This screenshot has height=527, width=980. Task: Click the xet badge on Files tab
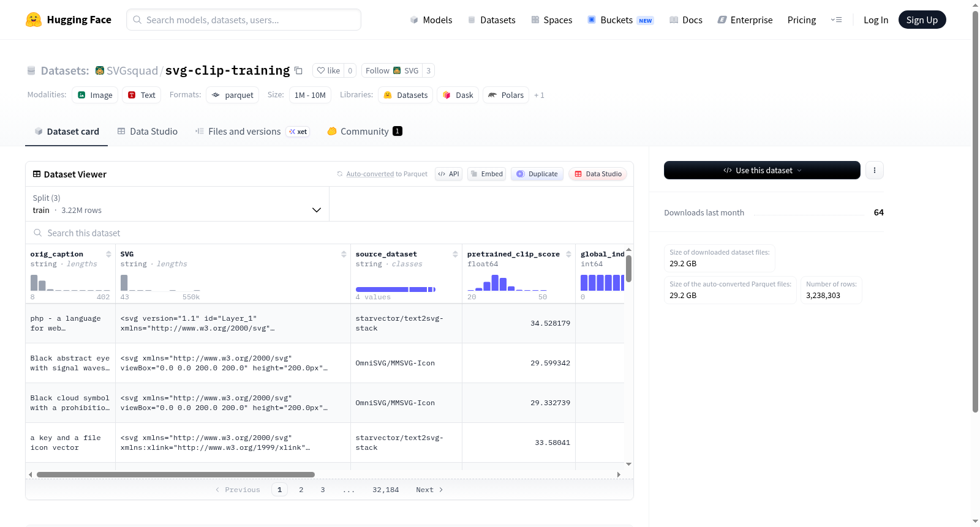pyautogui.click(x=298, y=132)
